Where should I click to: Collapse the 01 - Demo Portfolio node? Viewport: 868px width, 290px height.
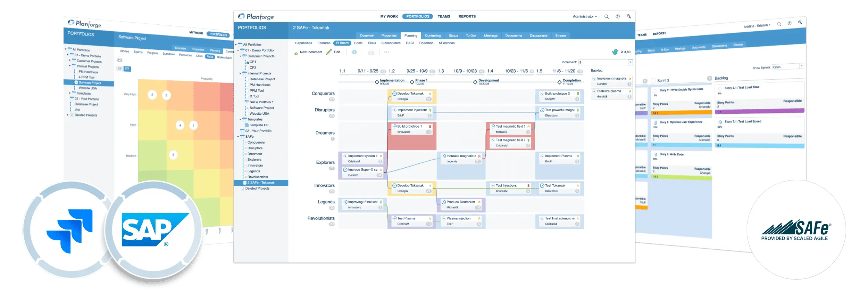(238, 50)
